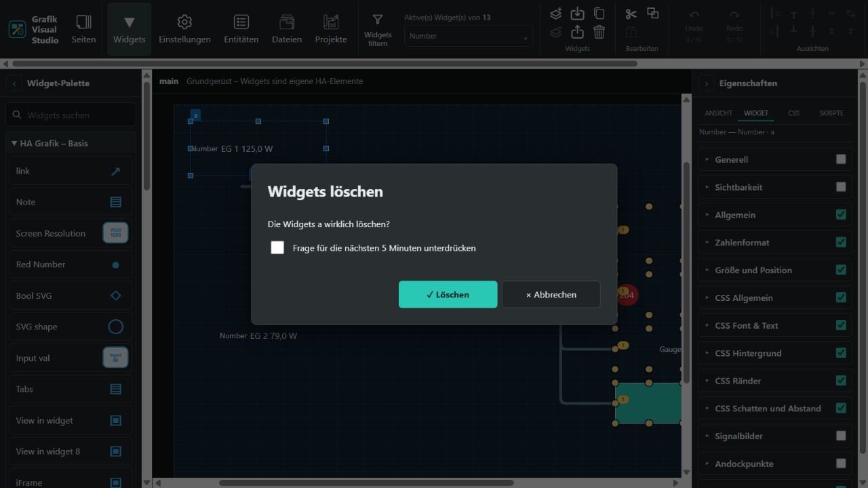This screenshot has width=868, height=488.
Task: Enable the Sichtbarkeit checkbox
Action: click(x=841, y=187)
